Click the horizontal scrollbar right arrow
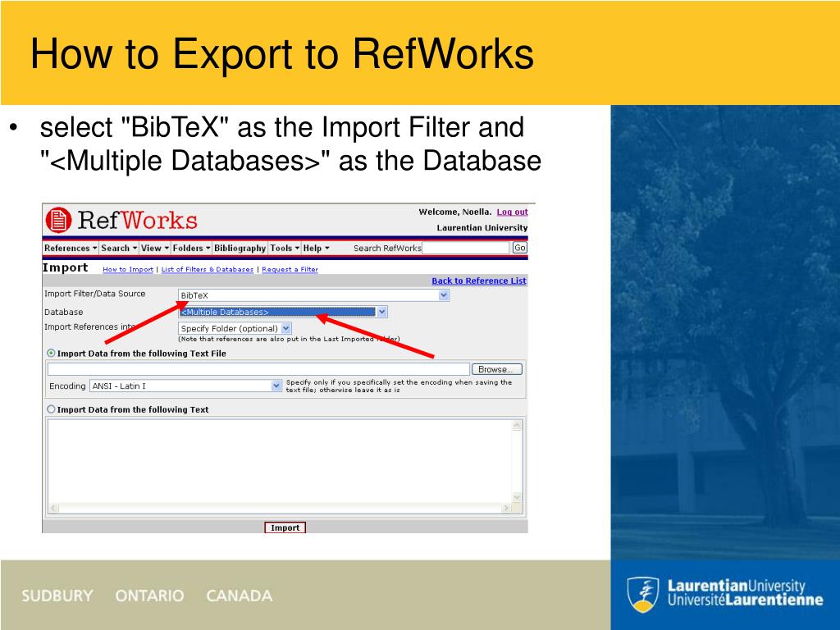840x630 pixels. [505, 508]
